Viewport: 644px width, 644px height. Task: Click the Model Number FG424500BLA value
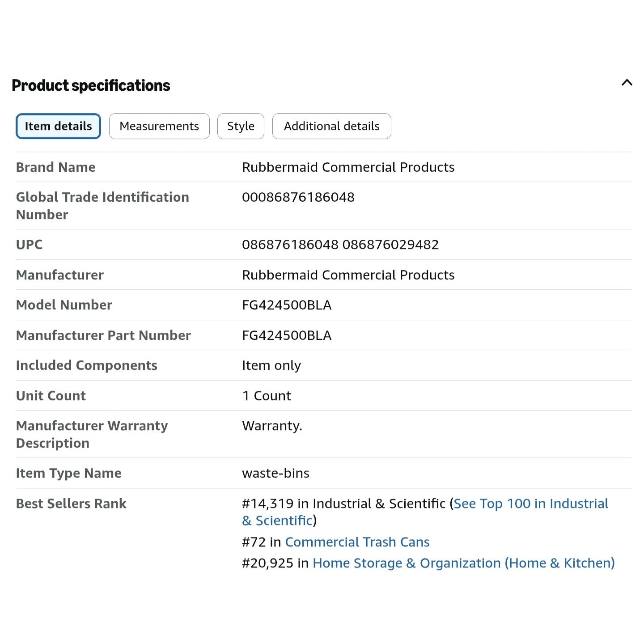pos(287,305)
